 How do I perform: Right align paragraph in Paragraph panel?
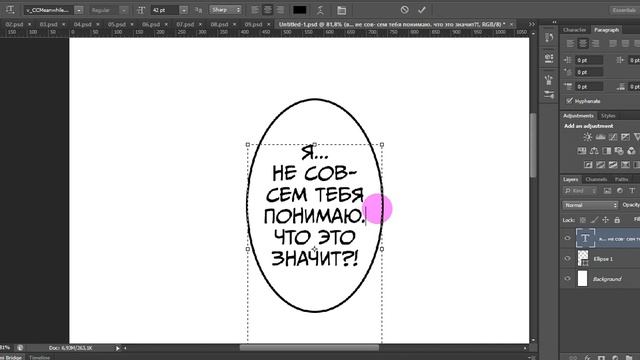[596, 43]
